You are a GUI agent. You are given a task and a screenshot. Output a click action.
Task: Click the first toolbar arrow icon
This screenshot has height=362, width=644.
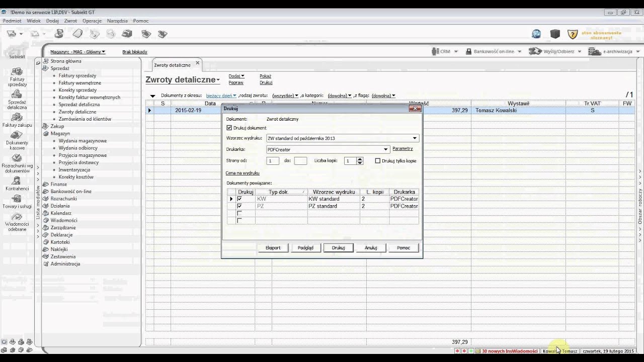12,34
